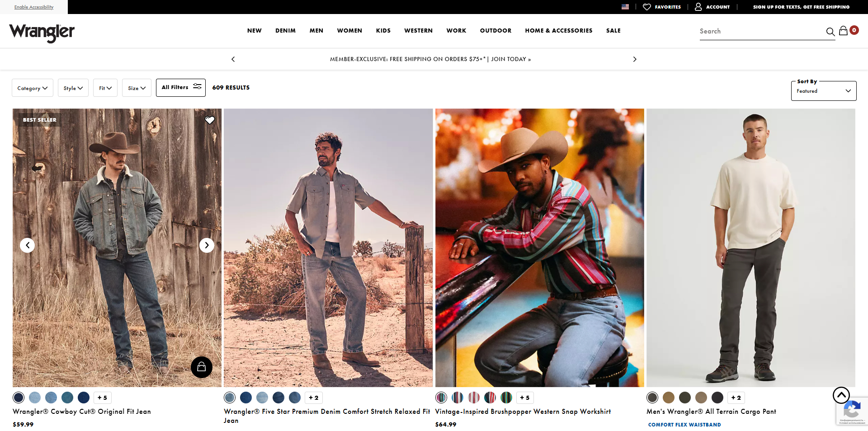Open the NEW menu
The width and height of the screenshot is (868, 431).
click(255, 31)
